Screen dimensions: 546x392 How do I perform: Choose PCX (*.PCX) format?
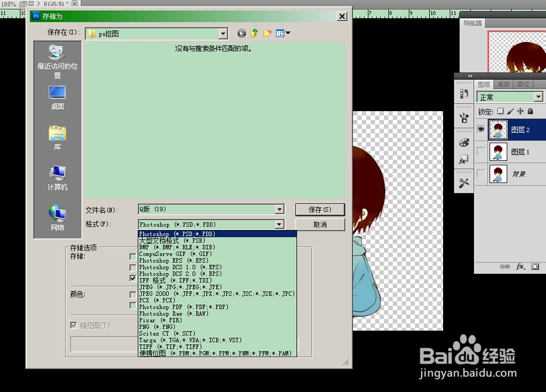217,300
